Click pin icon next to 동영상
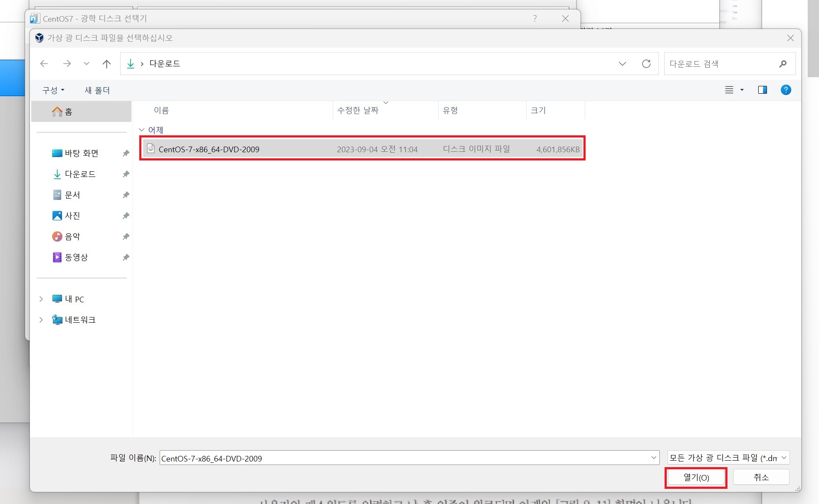This screenshot has height=504, width=819. click(126, 257)
